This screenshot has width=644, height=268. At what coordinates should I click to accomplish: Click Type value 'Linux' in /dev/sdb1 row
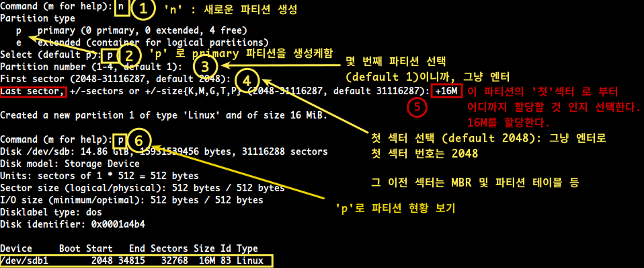[x=249, y=261]
